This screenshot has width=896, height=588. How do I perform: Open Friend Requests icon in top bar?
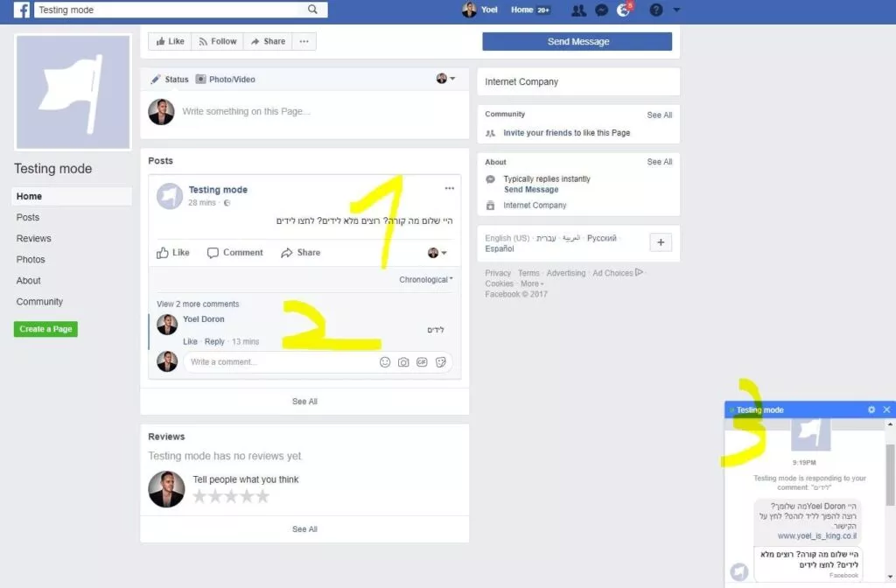click(x=578, y=10)
